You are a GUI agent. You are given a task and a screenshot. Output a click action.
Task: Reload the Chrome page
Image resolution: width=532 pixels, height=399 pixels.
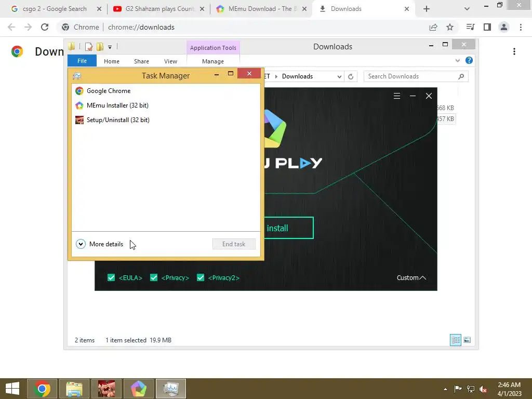coord(45,27)
